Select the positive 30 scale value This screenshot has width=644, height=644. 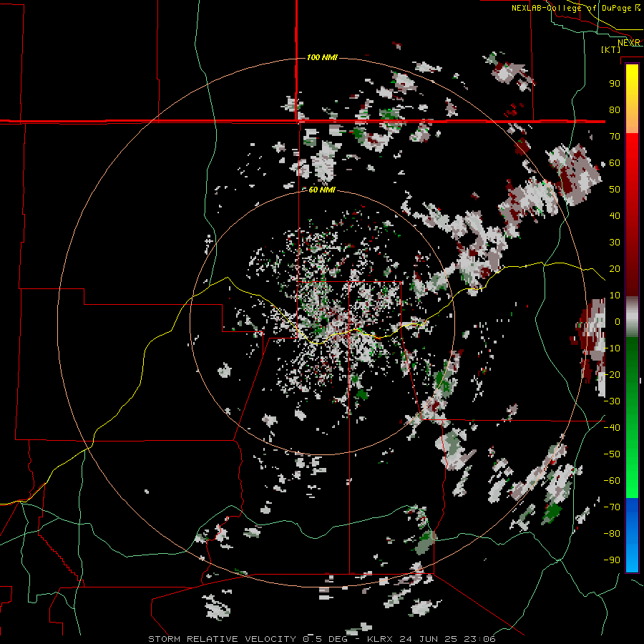[615, 243]
